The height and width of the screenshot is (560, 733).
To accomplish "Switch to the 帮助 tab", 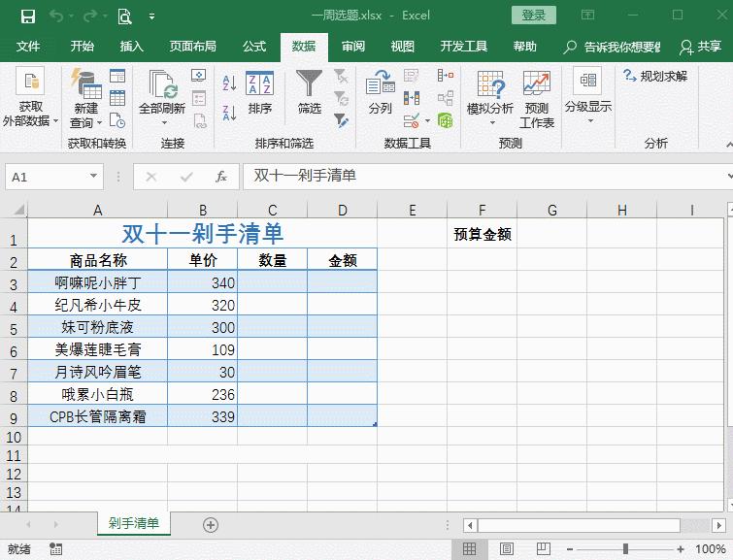I will coord(525,47).
